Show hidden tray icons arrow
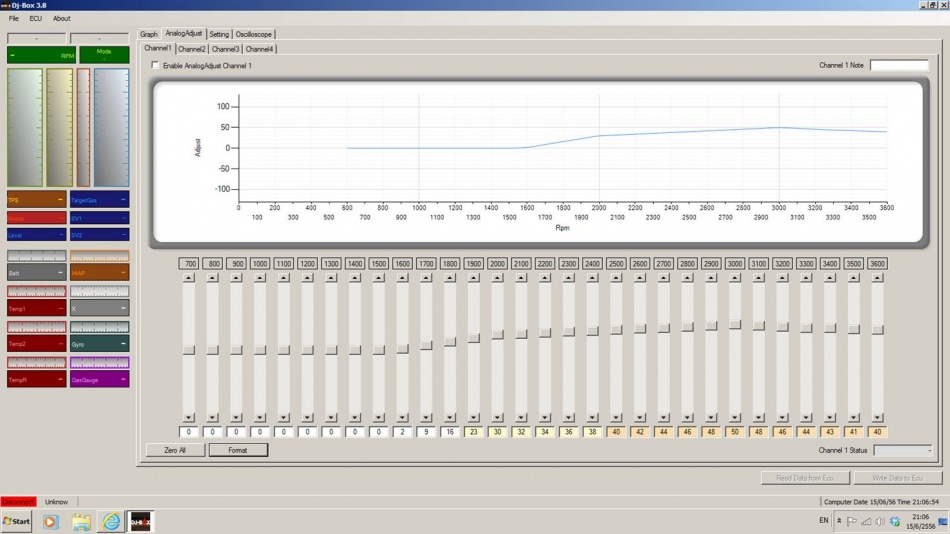Viewport: 950px width, 534px height. (839, 521)
